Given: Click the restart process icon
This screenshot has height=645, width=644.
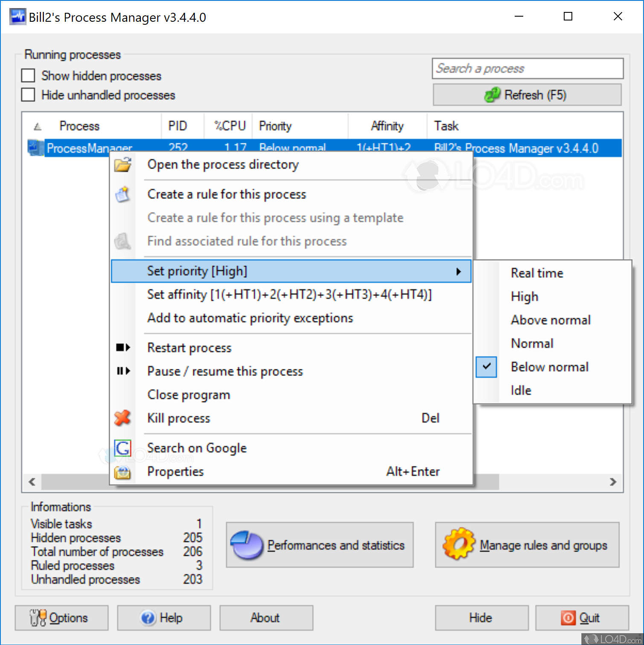Looking at the screenshot, I should click(123, 347).
